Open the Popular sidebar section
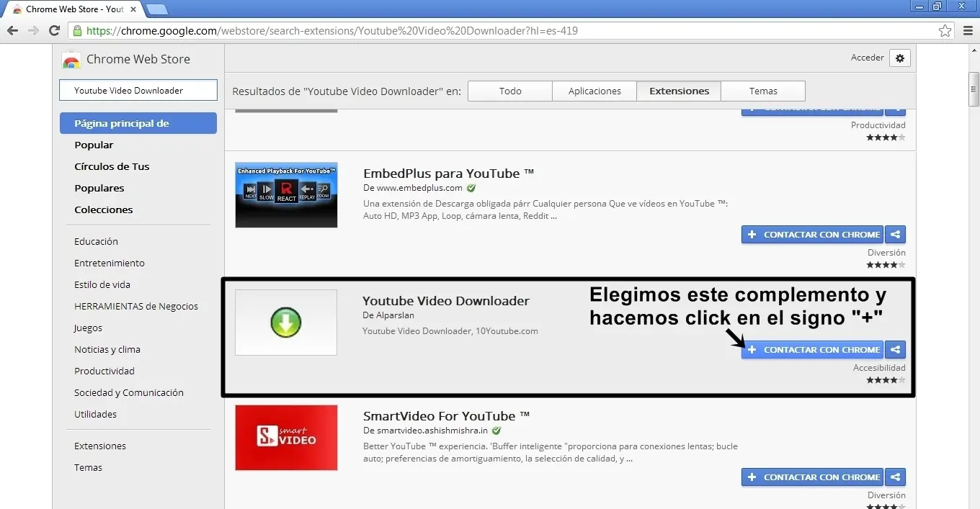Screen dimensions: 980x509 point(94,145)
